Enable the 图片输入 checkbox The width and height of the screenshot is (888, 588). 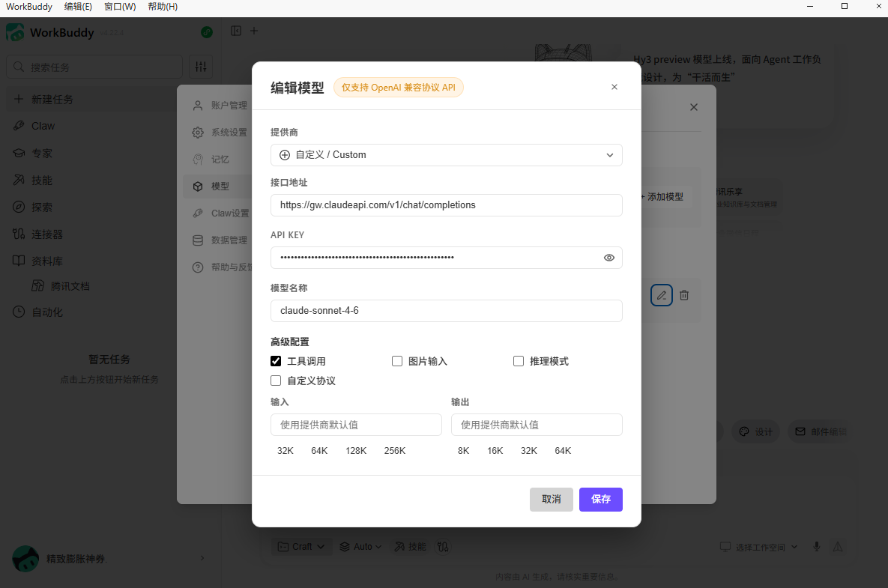tap(397, 361)
